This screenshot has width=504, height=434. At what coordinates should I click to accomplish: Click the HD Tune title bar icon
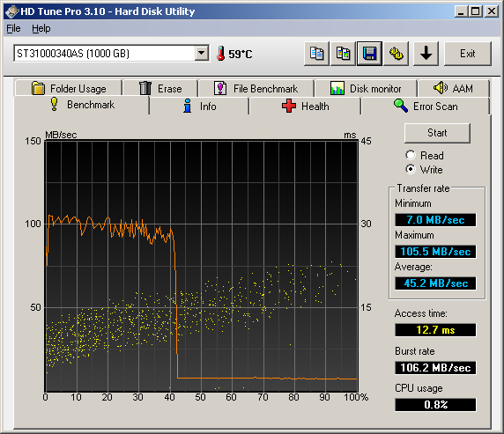pyautogui.click(x=12, y=11)
